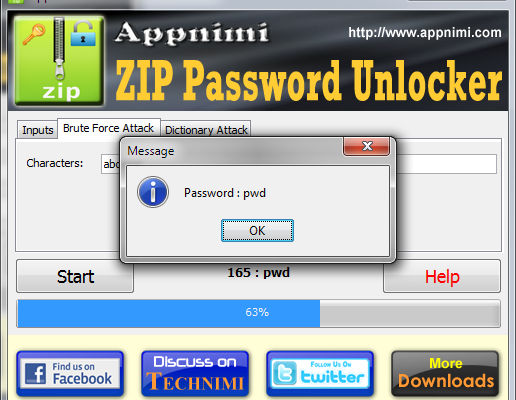Click the blue padlock icon in the logo

[83, 33]
